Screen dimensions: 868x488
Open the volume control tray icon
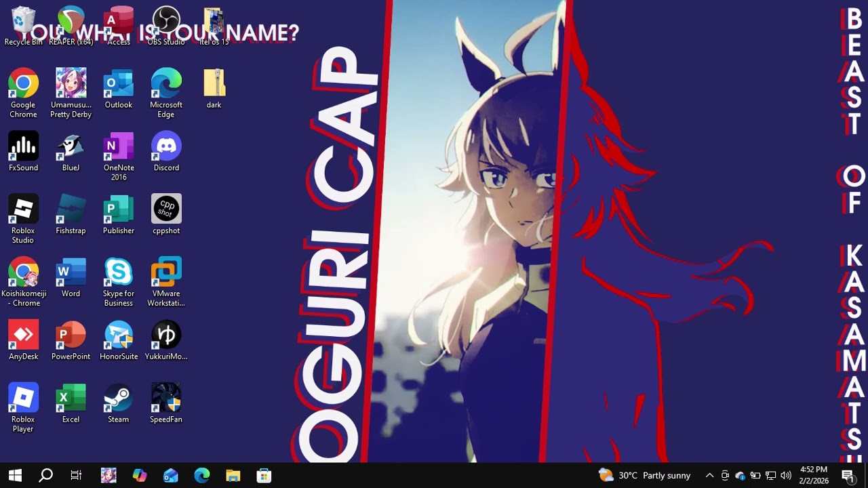786,475
